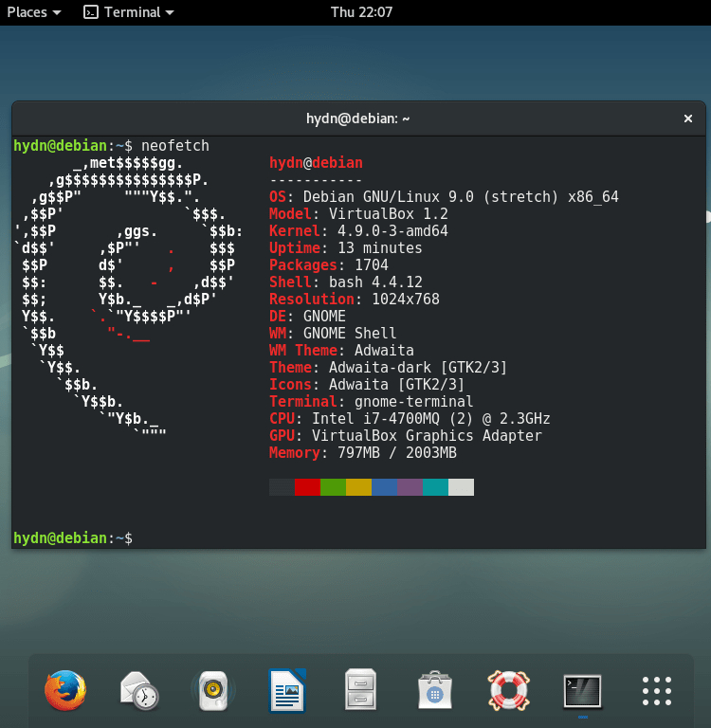This screenshot has height=728, width=711.
Task: Open the Terminal app menu in top bar
Action: coord(129,12)
